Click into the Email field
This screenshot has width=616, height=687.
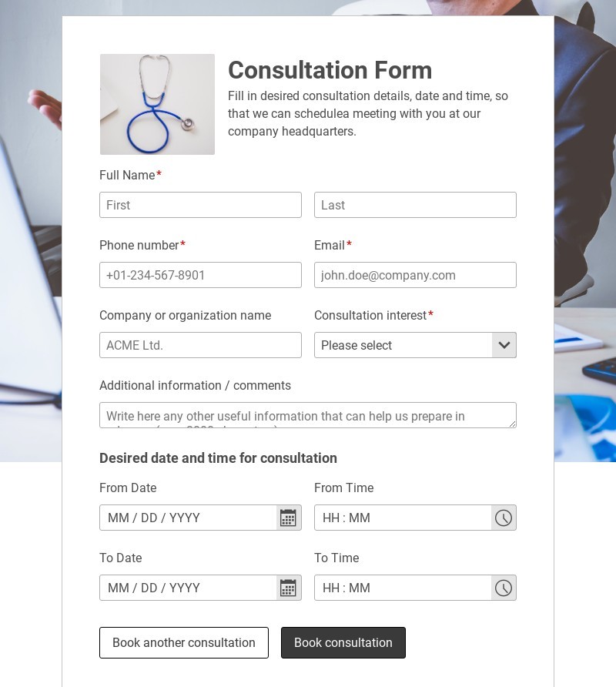[x=415, y=275]
